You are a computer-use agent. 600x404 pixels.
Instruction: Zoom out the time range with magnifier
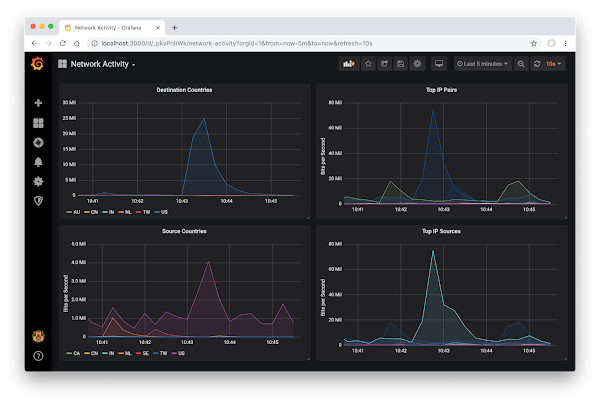pyautogui.click(x=521, y=64)
